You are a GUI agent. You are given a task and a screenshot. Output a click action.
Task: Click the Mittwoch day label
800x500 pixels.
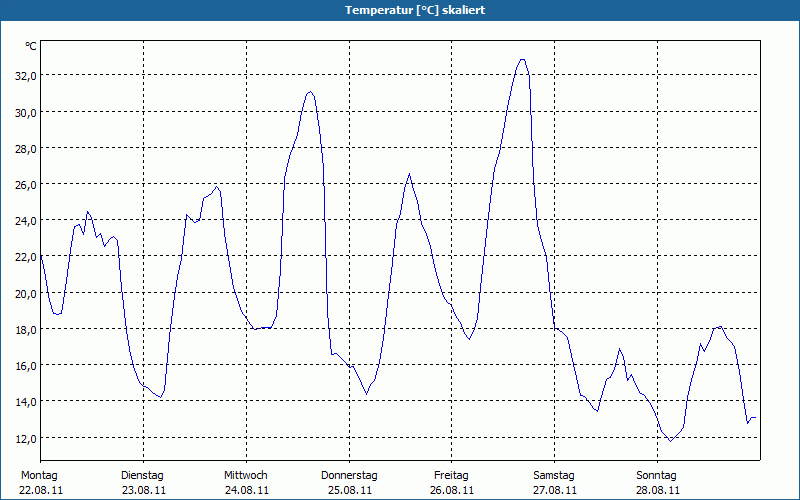246,476
